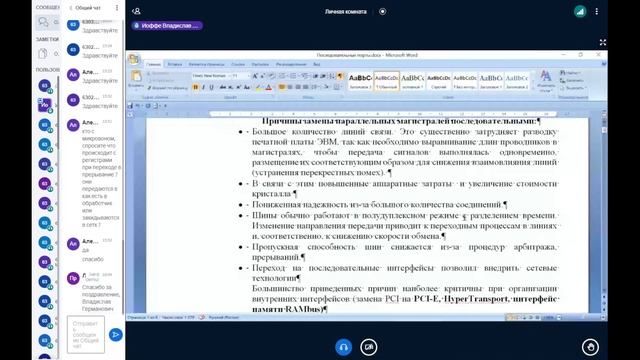Screen dimensions: 640x360
Task: Click Save icon in Quick Access Toolbar
Action: [130, 105]
